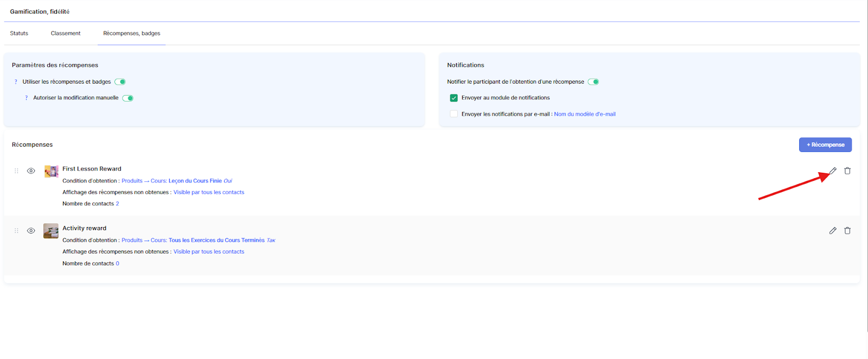Image resolution: width=868 pixels, height=359 pixels.
Task: Click help icon beside 'Autoriser la modification manuelle'
Action: 26,98
